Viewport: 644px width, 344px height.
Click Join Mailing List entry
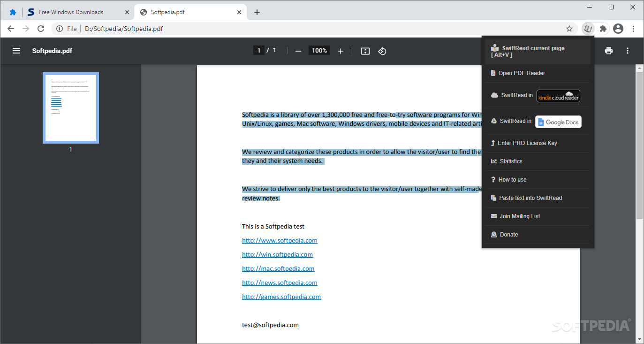click(538, 216)
